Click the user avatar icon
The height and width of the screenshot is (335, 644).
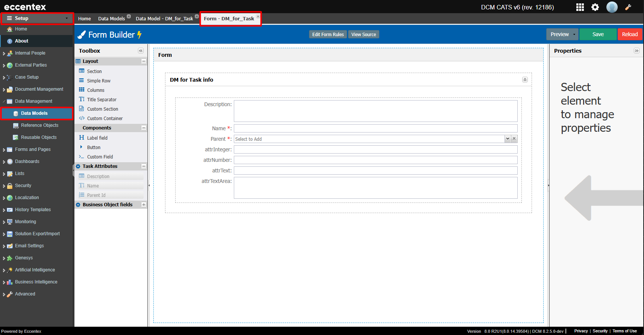612,7
